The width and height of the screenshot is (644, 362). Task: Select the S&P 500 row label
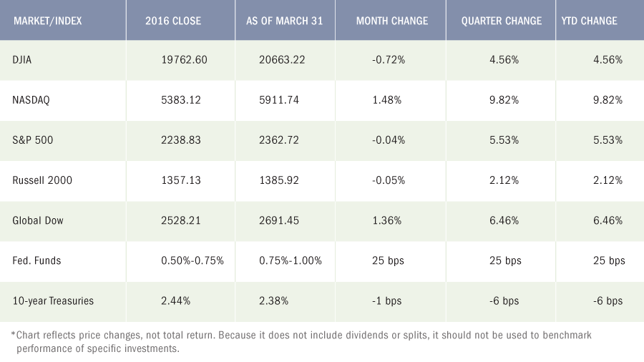coord(32,140)
